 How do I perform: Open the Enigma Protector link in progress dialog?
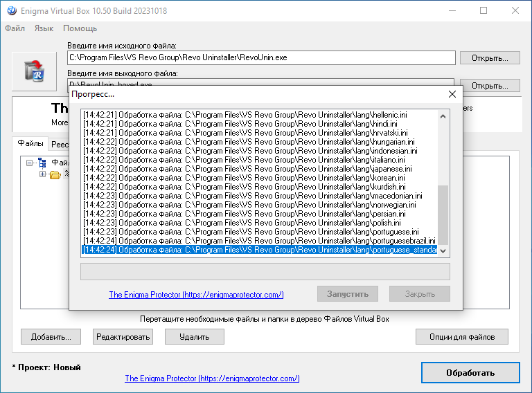click(196, 295)
